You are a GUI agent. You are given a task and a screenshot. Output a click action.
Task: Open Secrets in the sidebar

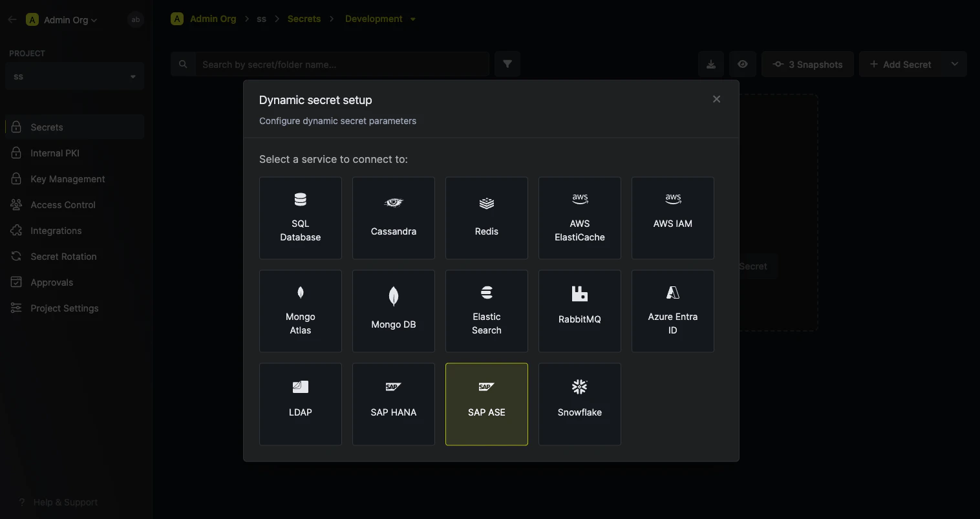tap(75, 127)
